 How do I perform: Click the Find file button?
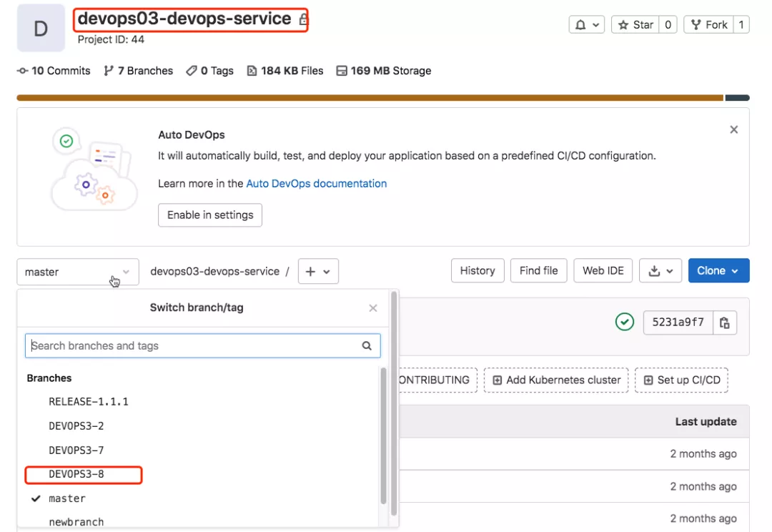539,271
